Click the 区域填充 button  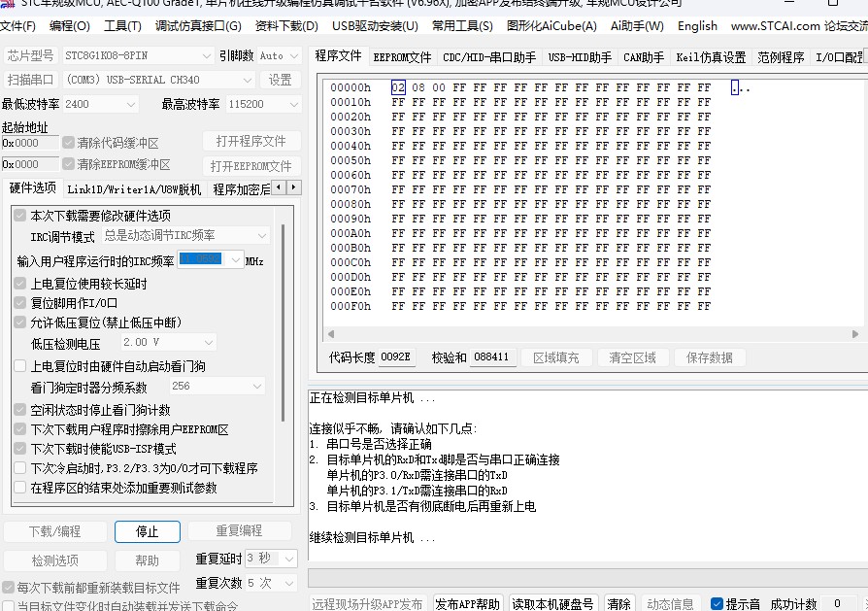click(556, 357)
